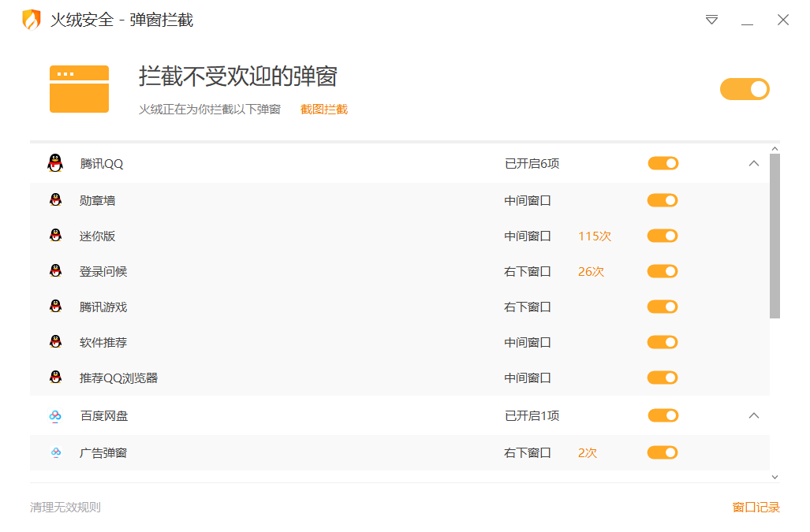Image resolution: width=810 pixels, height=532 pixels.
Task: Click the penguin icon beside 软件推荐
Action: coord(56,341)
